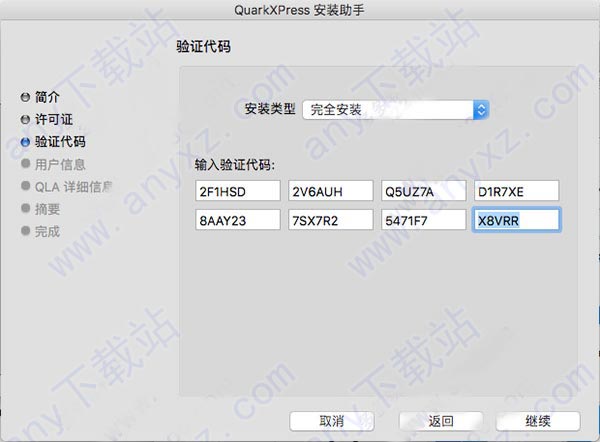Viewport: 600px width, 442px height.
Task: Click the blue bullet beside 验证代码 step
Action: point(25,142)
